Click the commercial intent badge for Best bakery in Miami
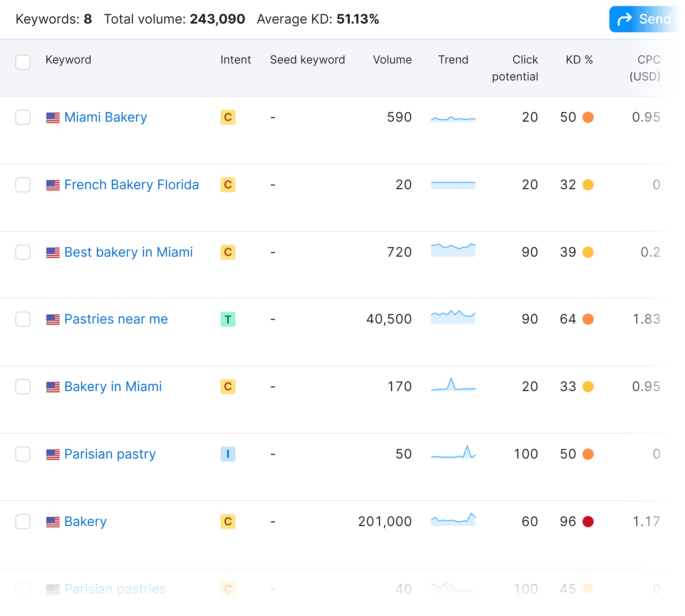The height and width of the screenshot is (616, 685). pos(227,252)
